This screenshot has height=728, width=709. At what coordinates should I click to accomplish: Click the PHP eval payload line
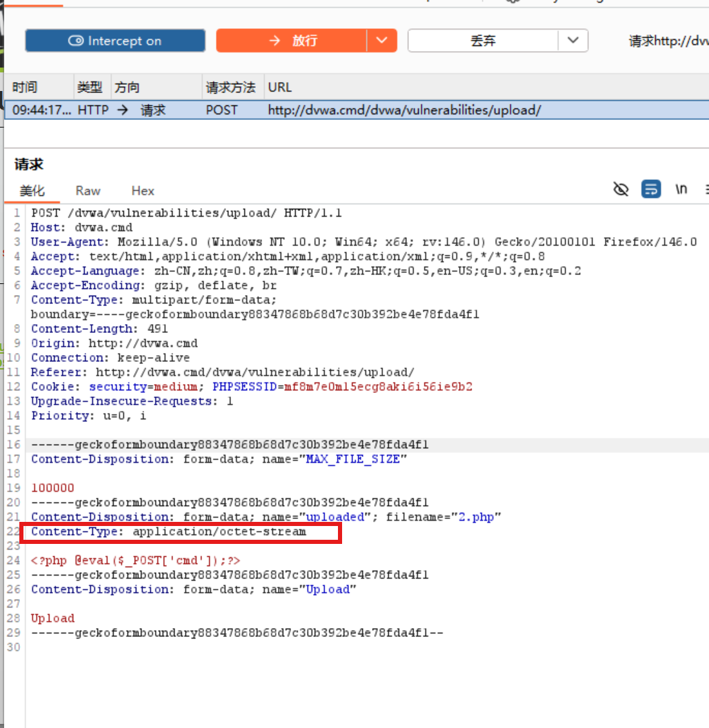[x=136, y=560]
